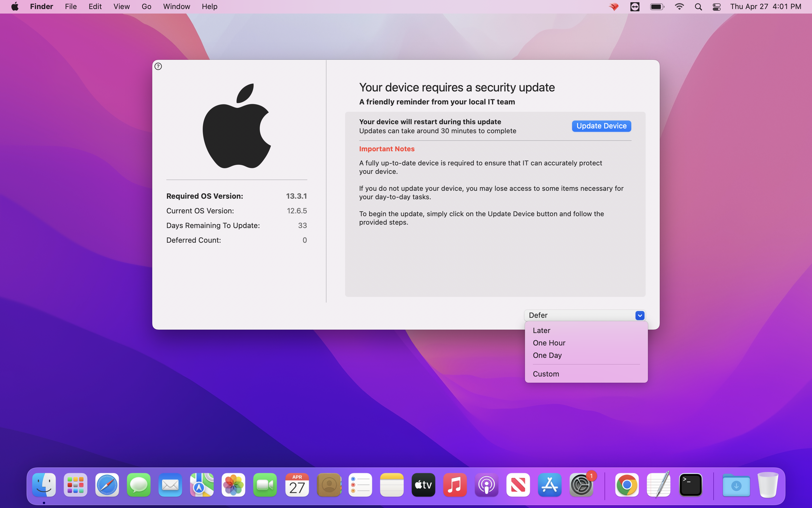Click the security update title text

pyautogui.click(x=457, y=87)
